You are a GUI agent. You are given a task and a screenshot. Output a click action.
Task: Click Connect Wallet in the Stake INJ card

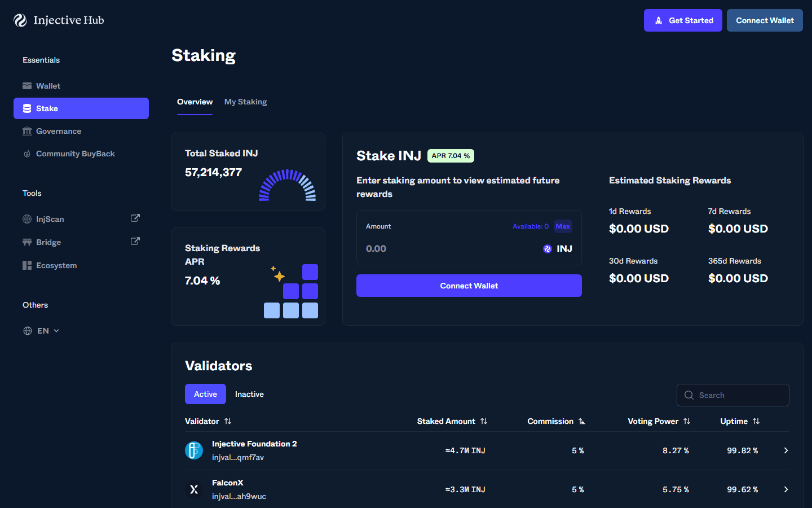tap(469, 286)
